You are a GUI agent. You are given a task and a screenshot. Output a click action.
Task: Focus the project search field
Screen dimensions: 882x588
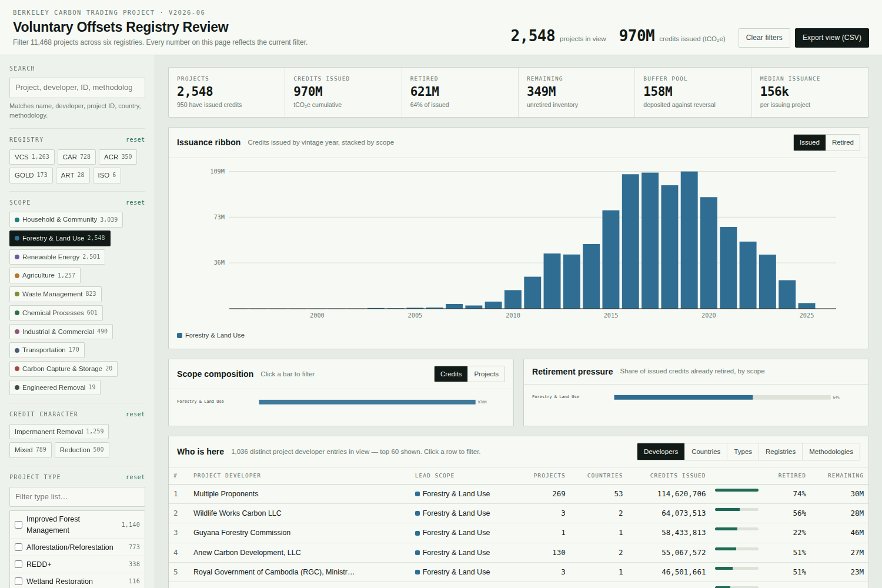[x=77, y=88]
